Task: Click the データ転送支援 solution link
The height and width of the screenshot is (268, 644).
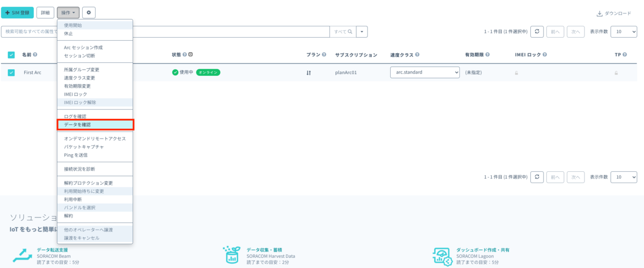Action: click(x=53, y=250)
